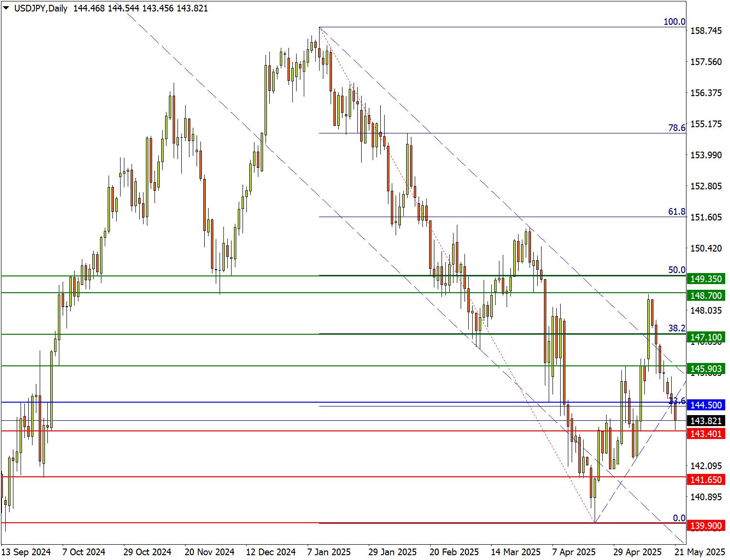Click the 7 Apr 2025 date label
The image size is (730, 560).
[574, 552]
